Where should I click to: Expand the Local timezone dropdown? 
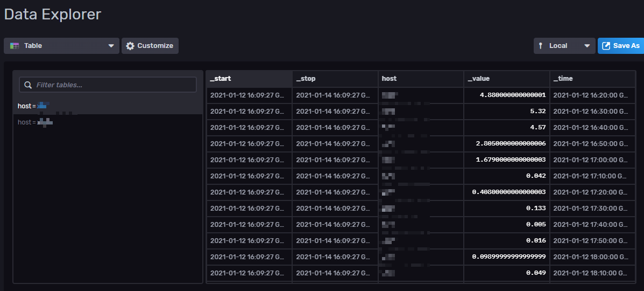click(564, 46)
